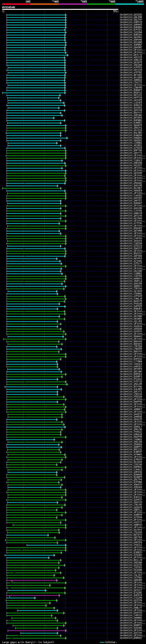Select hit UniRef100_Q6Z8Y5

(x=131, y=63)
